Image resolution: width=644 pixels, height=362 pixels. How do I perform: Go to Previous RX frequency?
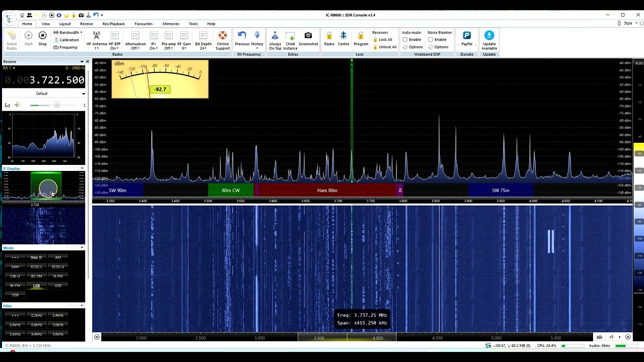242,38
